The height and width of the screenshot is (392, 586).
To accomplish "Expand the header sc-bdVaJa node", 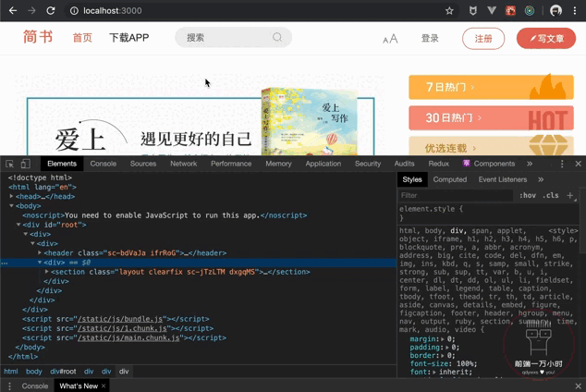I will (x=40, y=252).
